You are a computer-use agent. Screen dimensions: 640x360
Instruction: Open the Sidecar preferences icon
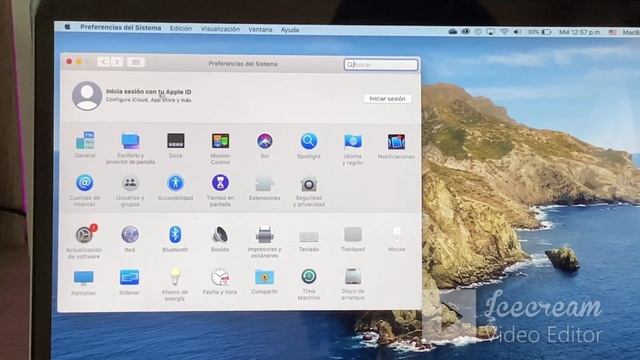point(129,278)
